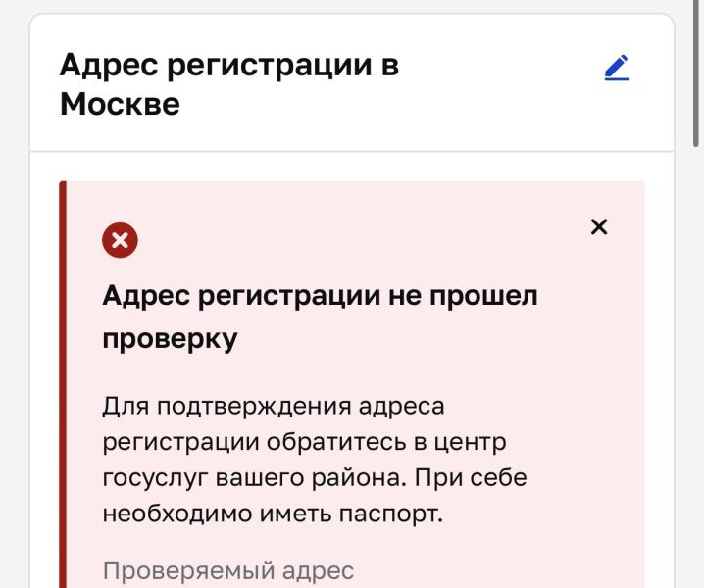Click the word "Москве" in the header
The width and height of the screenshot is (704, 588).
(120, 104)
